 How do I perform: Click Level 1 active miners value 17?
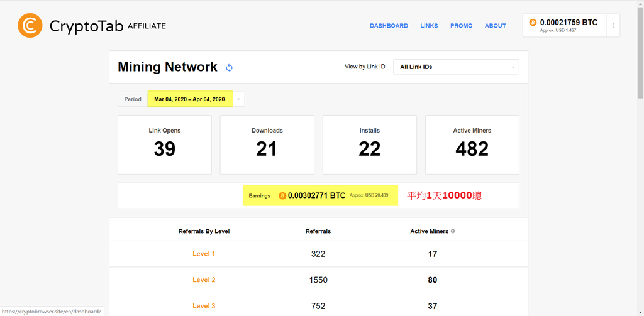point(433,254)
